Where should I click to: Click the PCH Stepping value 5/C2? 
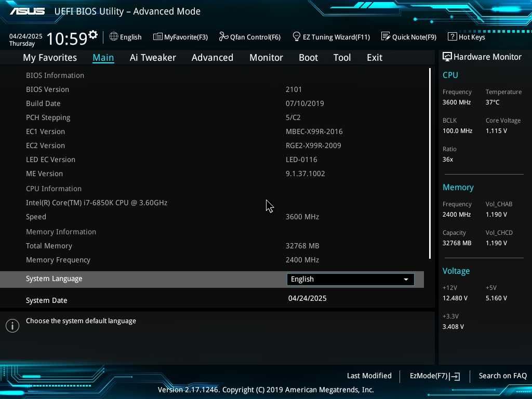[293, 117]
